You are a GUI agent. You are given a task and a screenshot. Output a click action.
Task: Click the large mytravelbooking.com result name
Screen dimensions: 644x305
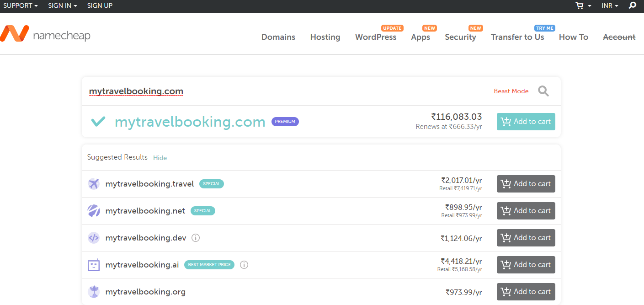point(190,122)
